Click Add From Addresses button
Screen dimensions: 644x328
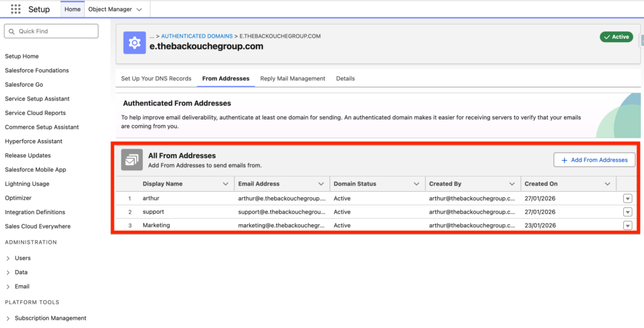(594, 160)
